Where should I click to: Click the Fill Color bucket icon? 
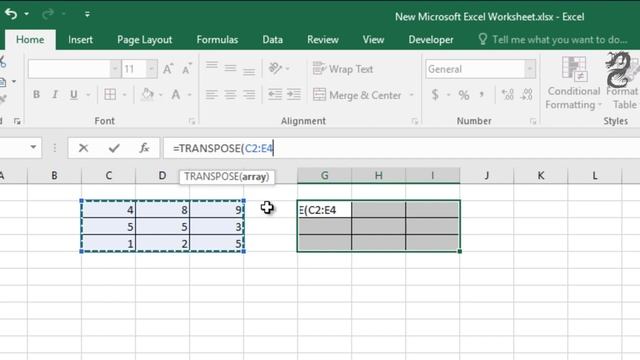pos(147,95)
